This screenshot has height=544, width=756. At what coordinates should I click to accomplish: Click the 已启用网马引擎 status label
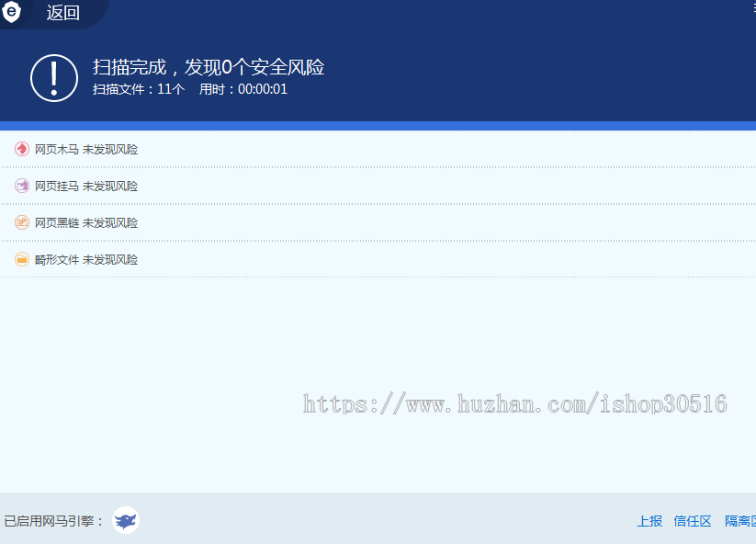pyautogui.click(x=52, y=520)
